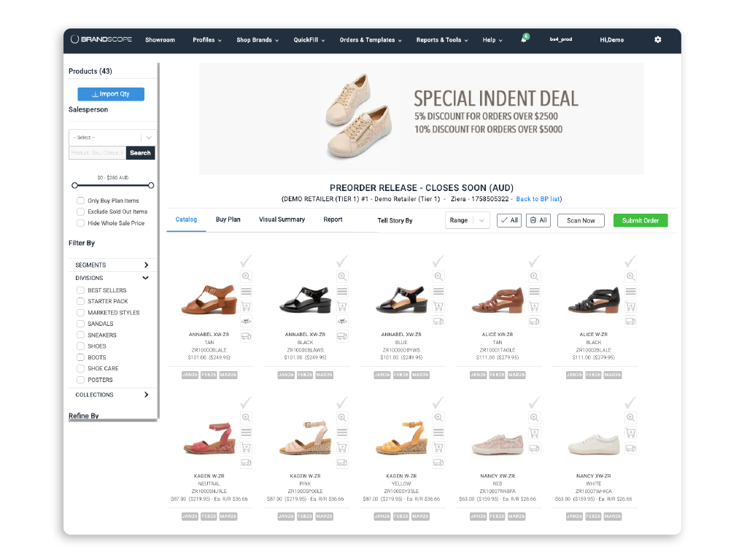Open settings gear in navigation bar
Image resolution: width=747 pixels, height=560 pixels.
click(x=657, y=39)
